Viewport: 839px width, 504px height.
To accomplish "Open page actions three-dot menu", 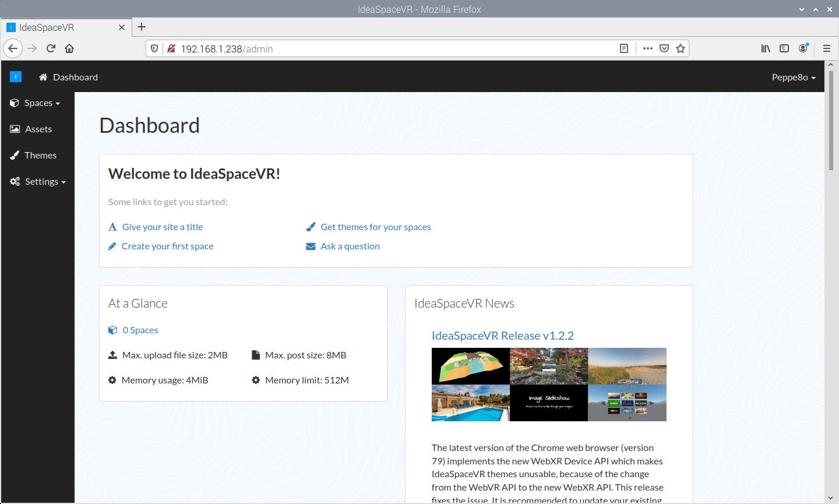I will coord(647,48).
